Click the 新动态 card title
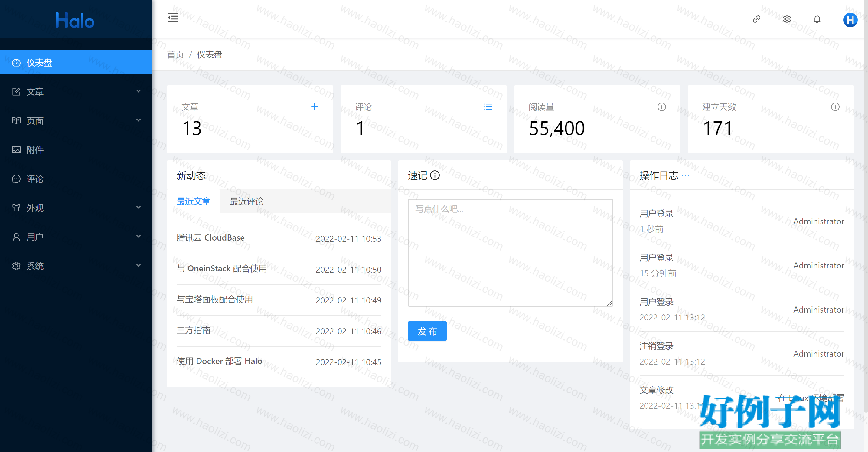 click(191, 175)
